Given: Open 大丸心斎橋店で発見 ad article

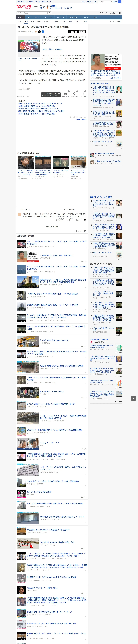Looking at the screenshot, I should [54, 340].
